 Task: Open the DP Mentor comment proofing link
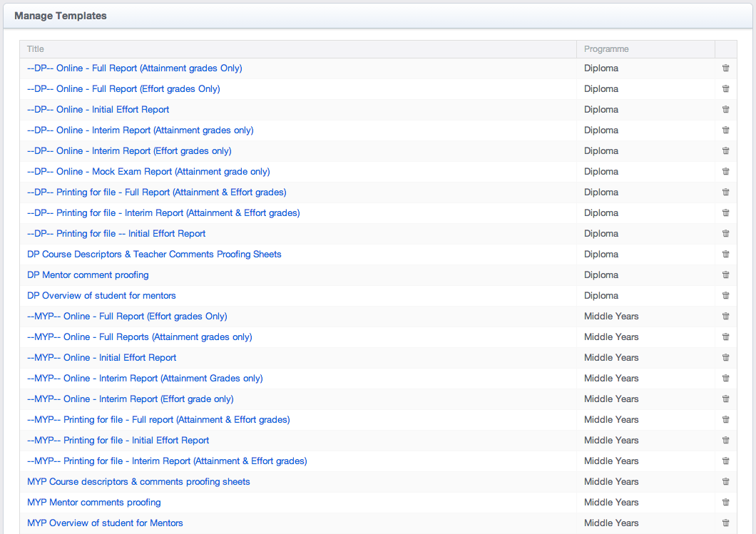pyautogui.click(x=88, y=275)
